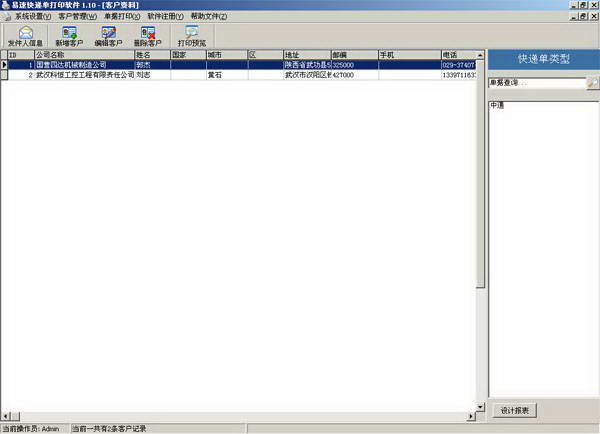Image resolution: width=600 pixels, height=434 pixels.
Task: Expand the 单据打印 menu
Action: [122, 17]
